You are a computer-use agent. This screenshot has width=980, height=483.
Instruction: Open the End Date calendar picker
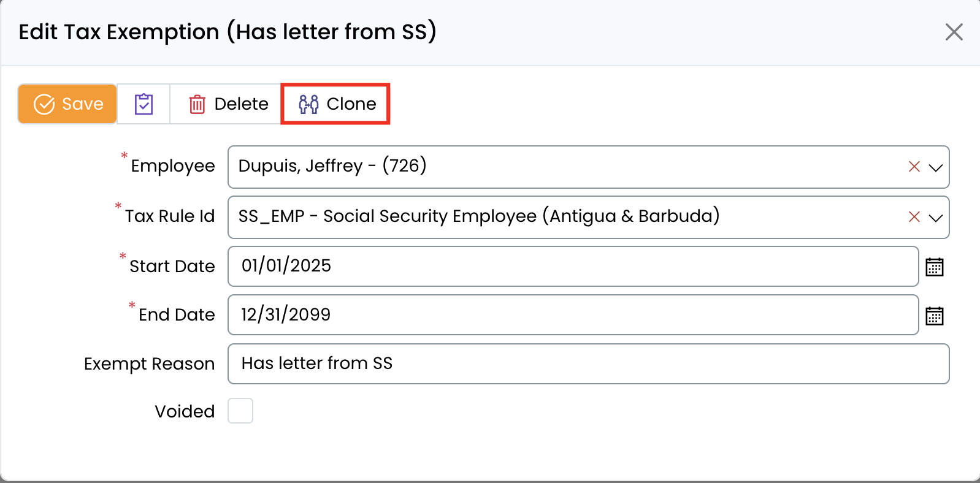tap(934, 316)
